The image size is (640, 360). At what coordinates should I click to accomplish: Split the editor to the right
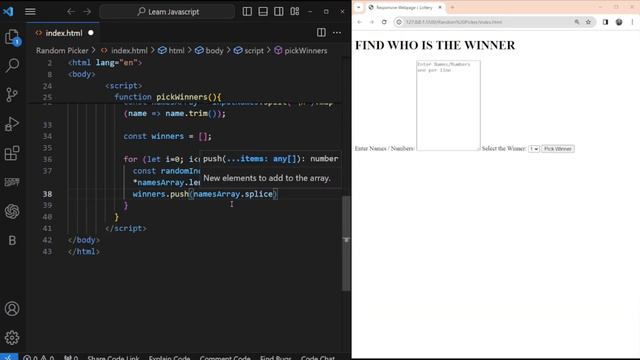point(321,33)
